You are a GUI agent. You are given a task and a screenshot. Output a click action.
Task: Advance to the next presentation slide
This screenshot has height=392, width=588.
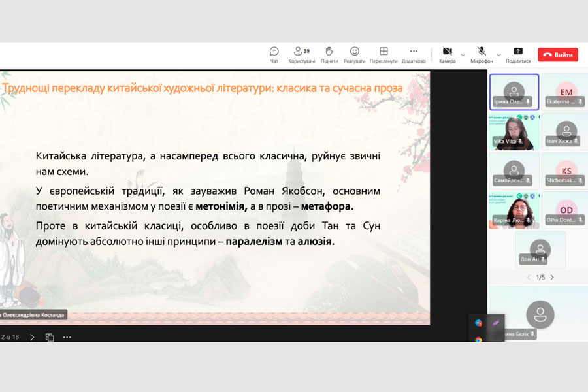point(31,337)
